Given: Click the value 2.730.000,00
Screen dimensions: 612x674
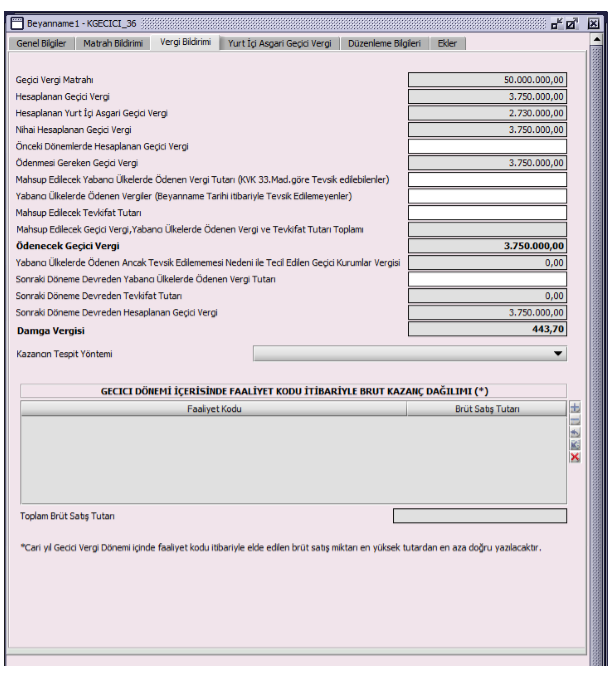Looking at the screenshot, I should pyautogui.click(x=487, y=113).
